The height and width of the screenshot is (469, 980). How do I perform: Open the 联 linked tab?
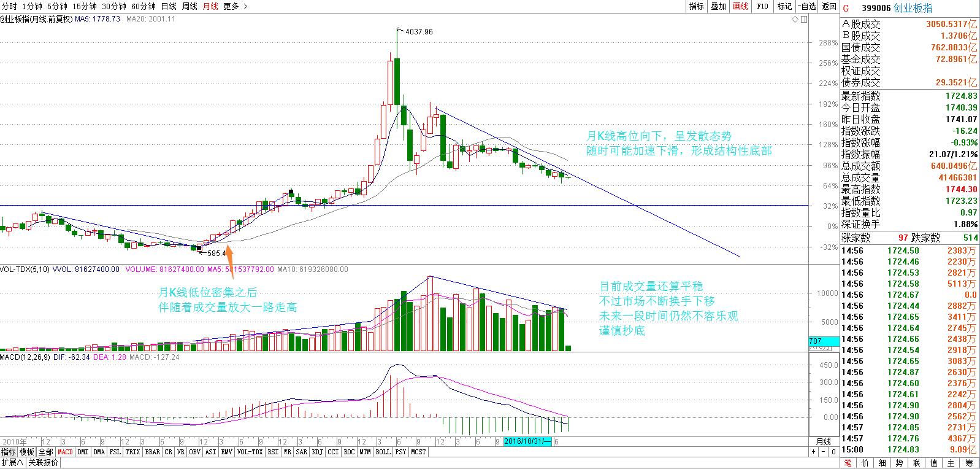click(x=917, y=463)
